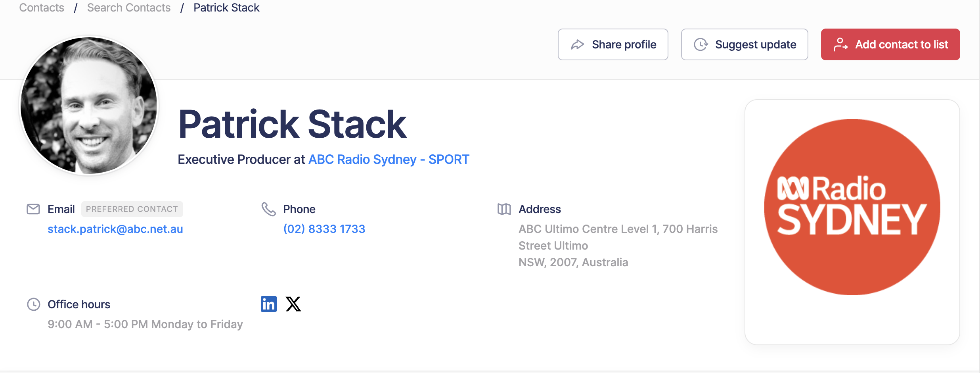Call phone number (02) 8333 1733
Viewport: 980px width, 373px height.
[x=324, y=229]
